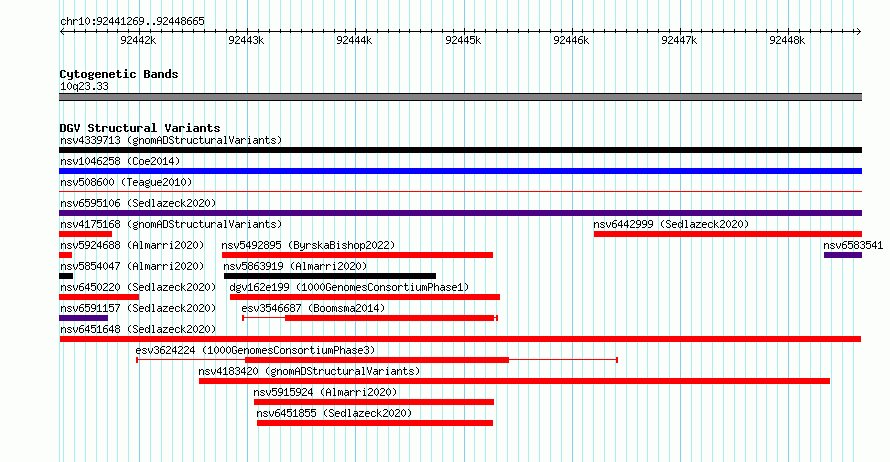
Task: Click the left arrowhead of the ruler
Action: (62, 32)
